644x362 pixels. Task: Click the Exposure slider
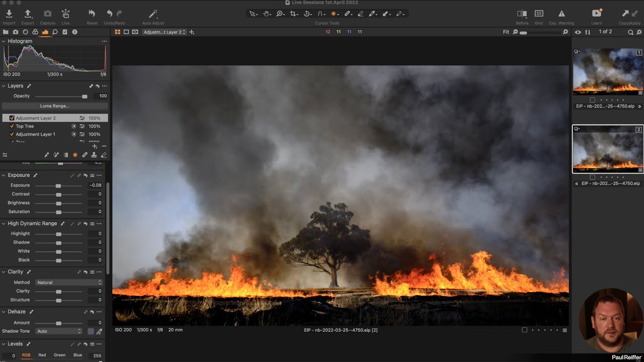pyautogui.click(x=58, y=186)
